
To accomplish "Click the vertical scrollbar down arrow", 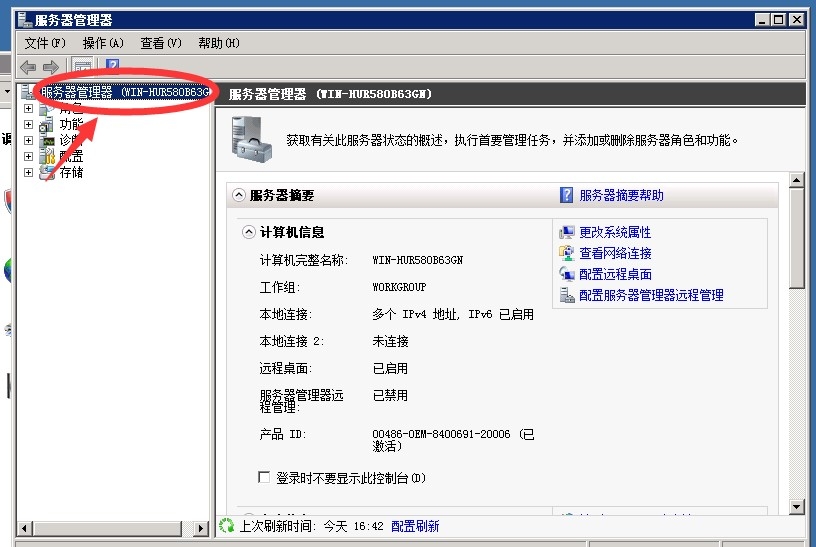I will pos(796,506).
